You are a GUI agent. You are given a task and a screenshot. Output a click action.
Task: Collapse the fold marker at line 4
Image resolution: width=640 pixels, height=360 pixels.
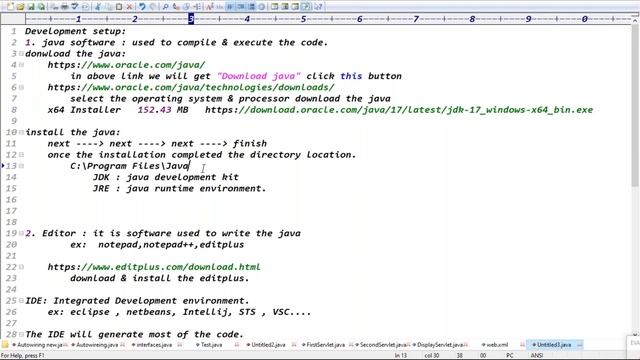click(x=21, y=65)
